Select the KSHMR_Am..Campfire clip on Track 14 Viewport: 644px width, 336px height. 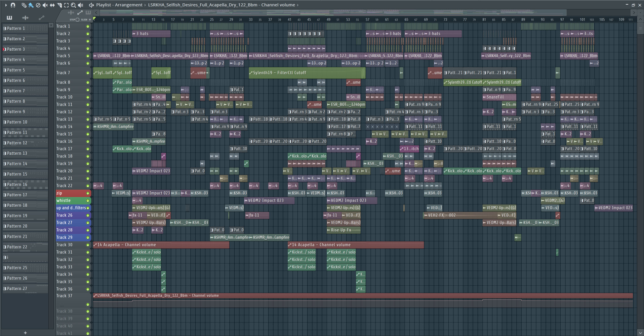click(113, 127)
